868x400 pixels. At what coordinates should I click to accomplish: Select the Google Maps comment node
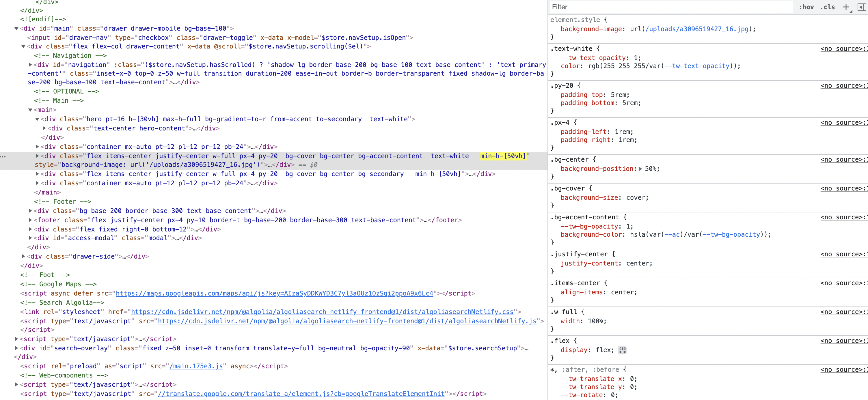coord(58,284)
